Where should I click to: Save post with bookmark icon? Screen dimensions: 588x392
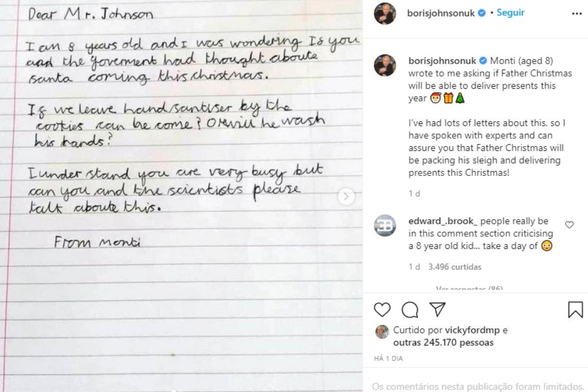pyautogui.click(x=575, y=309)
